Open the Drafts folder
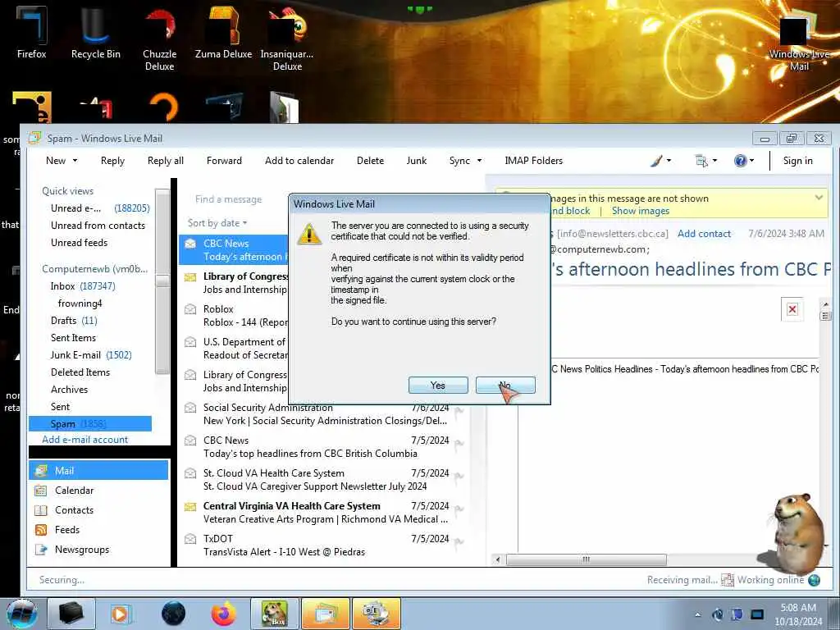This screenshot has width=840, height=630. (x=74, y=321)
